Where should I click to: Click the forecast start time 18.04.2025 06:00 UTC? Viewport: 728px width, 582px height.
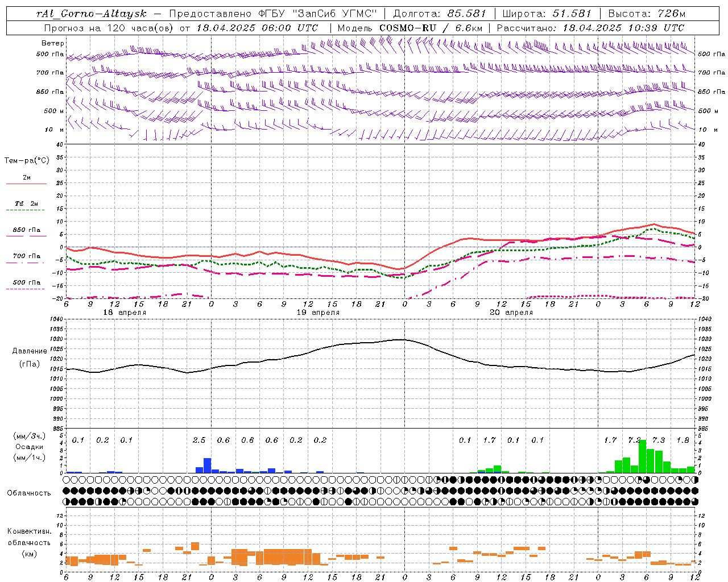click(x=257, y=28)
